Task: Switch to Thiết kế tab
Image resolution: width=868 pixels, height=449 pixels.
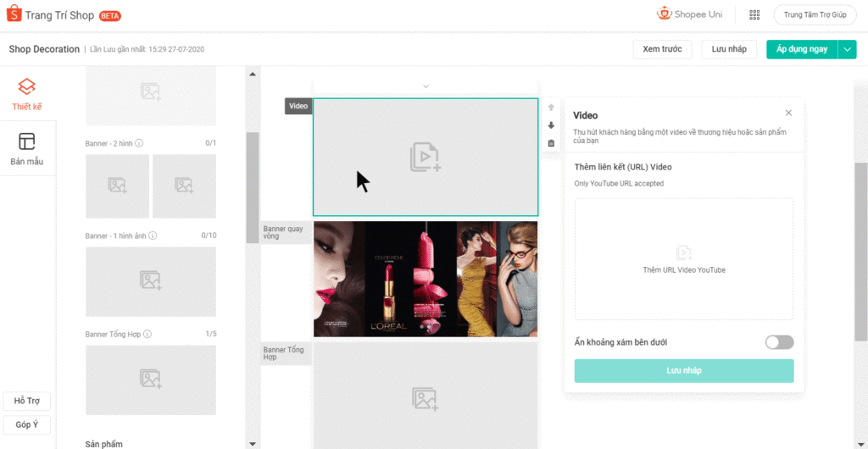Action: click(27, 94)
